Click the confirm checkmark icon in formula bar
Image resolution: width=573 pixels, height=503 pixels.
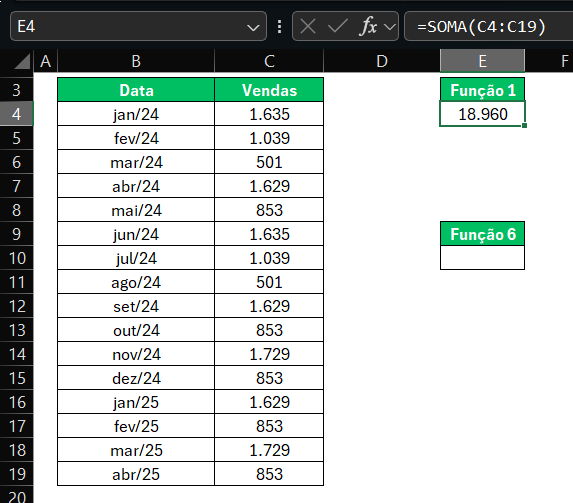(337, 27)
